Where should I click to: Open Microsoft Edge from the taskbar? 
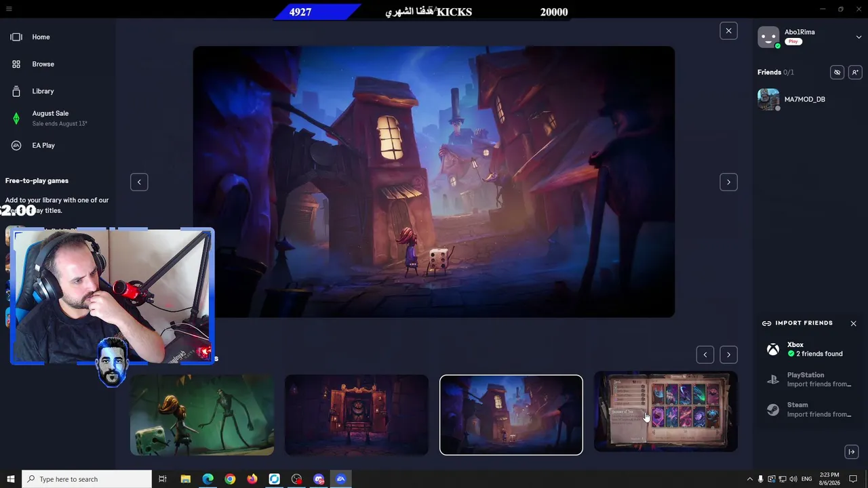(x=208, y=479)
